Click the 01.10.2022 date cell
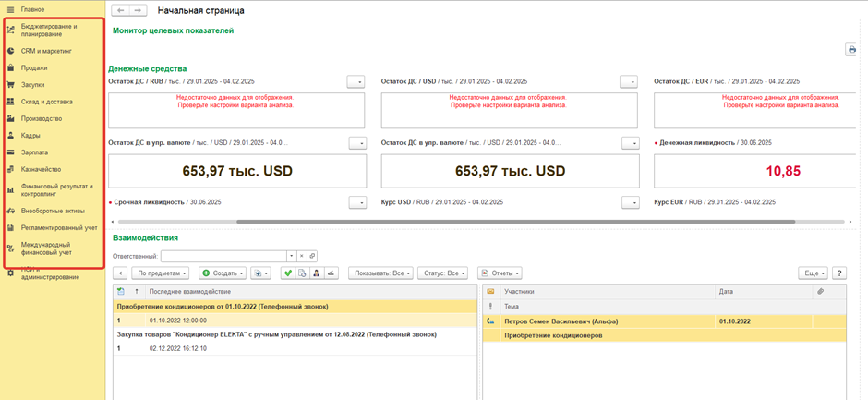This screenshot has width=868, height=400. [x=735, y=321]
